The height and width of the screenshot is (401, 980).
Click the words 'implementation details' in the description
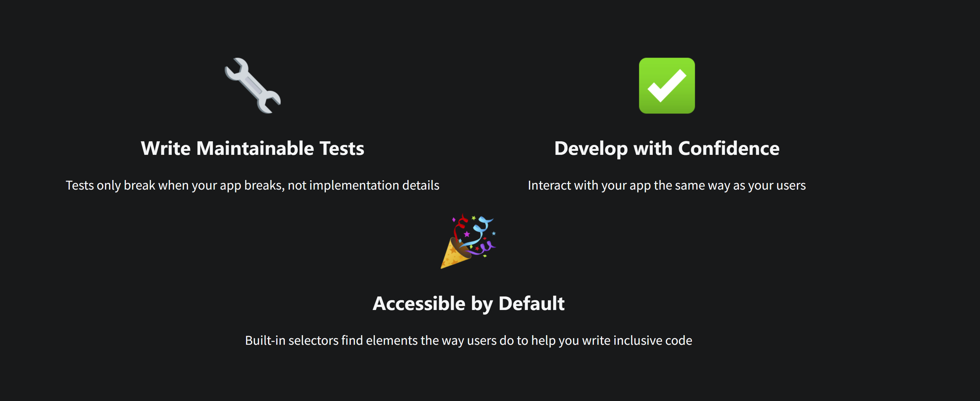374,186
